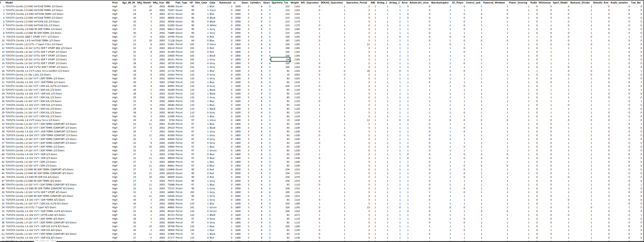Image resolution: width=644 pixels, height=242 pixels.
Task: Select the Quarterly_Tax header cell
Action: coord(280,2)
